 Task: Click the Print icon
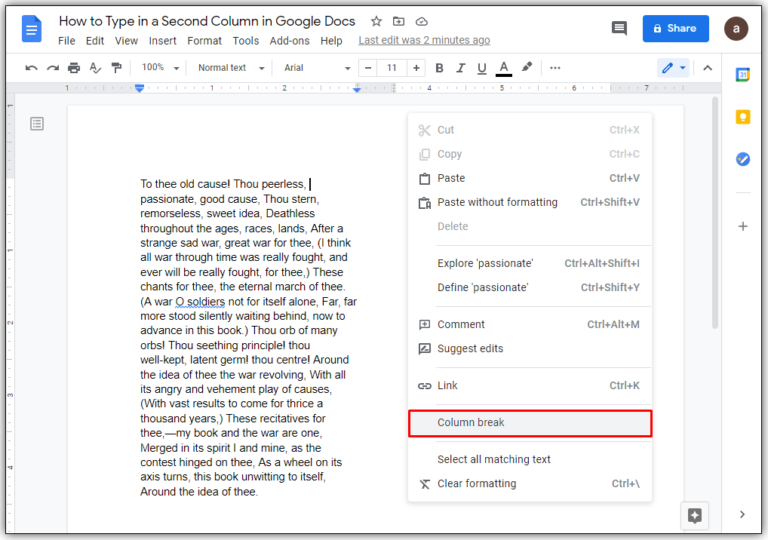(x=74, y=68)
